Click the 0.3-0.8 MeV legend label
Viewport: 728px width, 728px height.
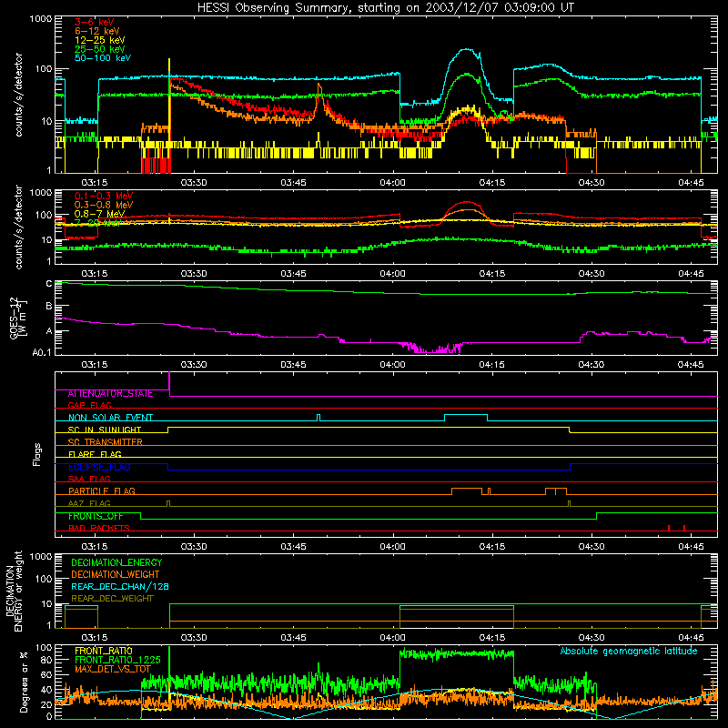click(x=104, y=205)
